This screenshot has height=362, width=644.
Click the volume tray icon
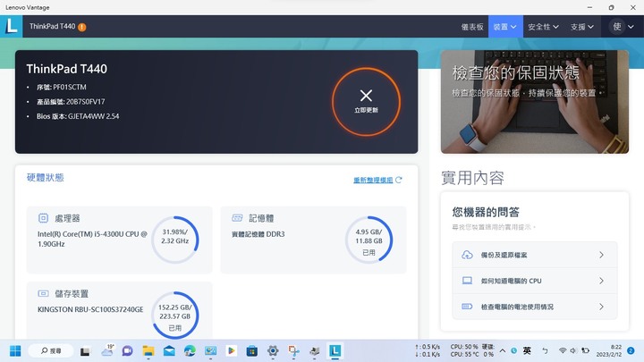click(x=573, y=350)
